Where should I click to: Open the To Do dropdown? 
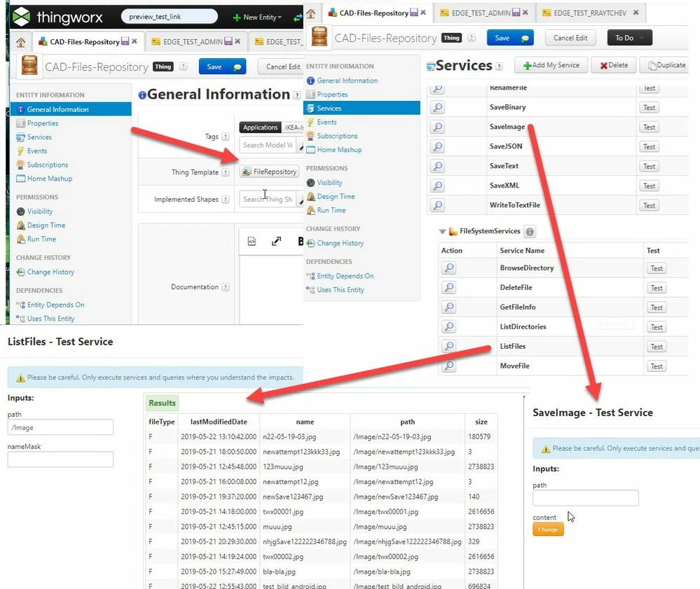[x=629, y=38]
